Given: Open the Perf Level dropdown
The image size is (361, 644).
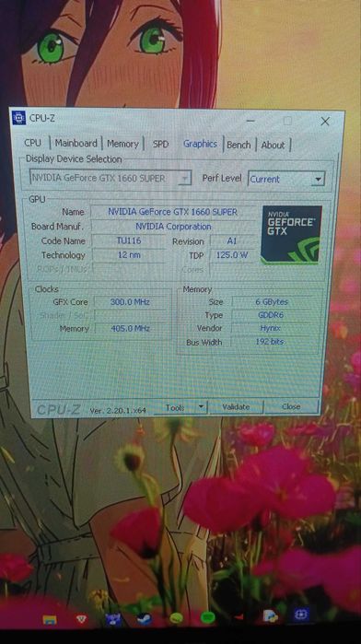Looking at the screenshot, I should click(286, 179).
